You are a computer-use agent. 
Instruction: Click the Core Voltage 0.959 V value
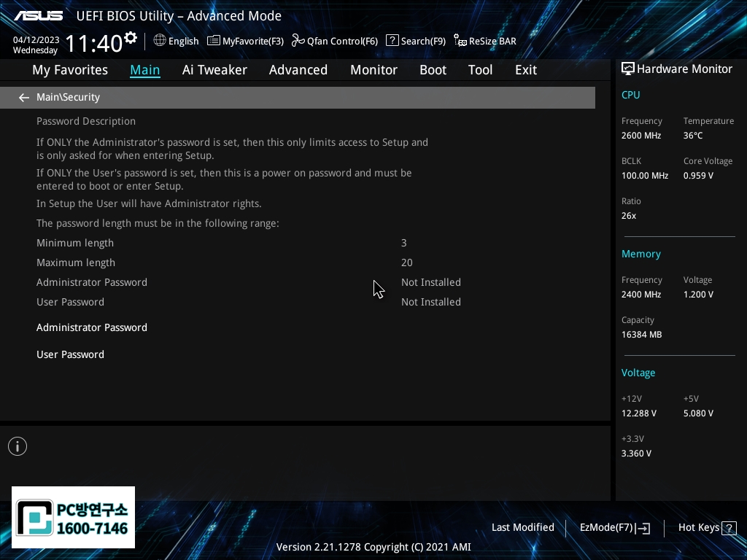pyautogui.click(x=698, y=176)
